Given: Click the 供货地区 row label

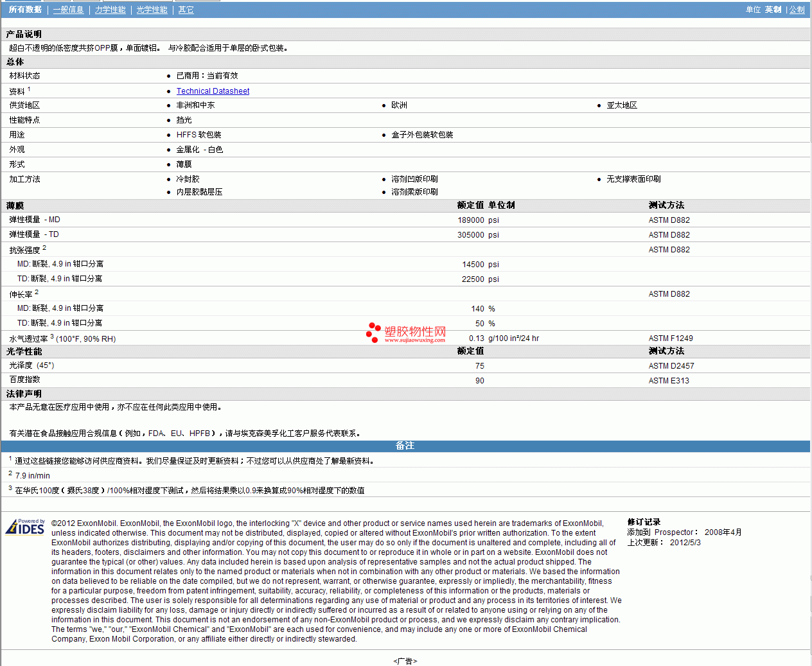Looking at the screenshot, I should [24, 105].
